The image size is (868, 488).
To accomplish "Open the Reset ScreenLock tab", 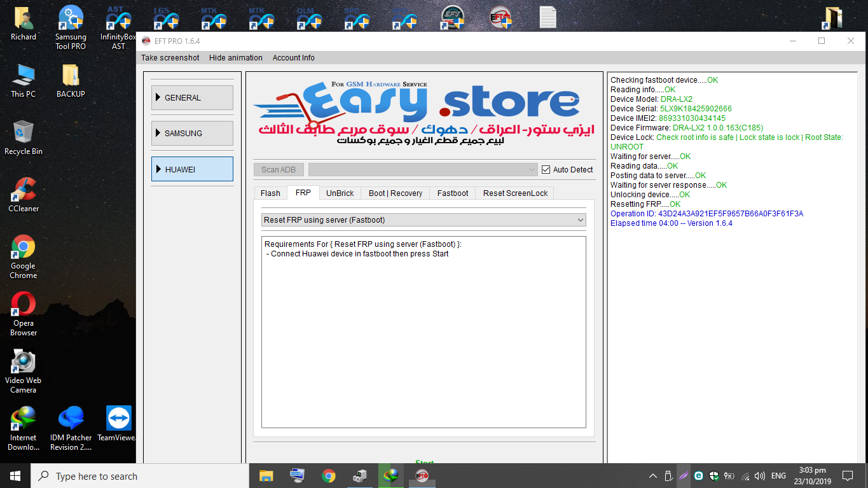I will (x=515, y=193).
